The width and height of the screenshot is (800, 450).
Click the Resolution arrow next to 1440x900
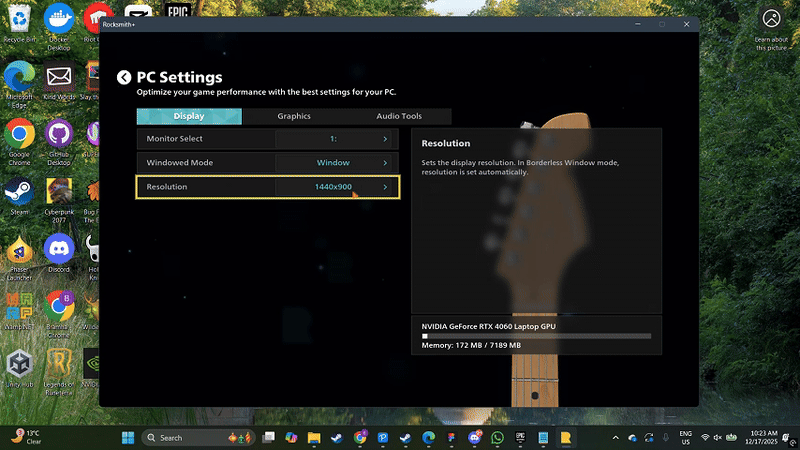pos(385,187)
